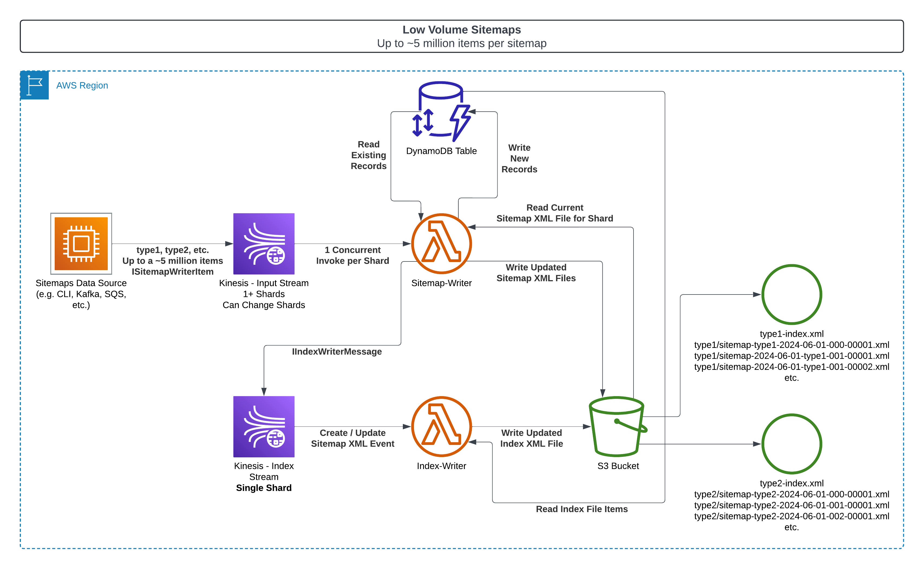Screen dimensions: 924x569
Task: Select 'Read Current Sitemap XML File for Shard'
Action: click(x=555, y=213)
